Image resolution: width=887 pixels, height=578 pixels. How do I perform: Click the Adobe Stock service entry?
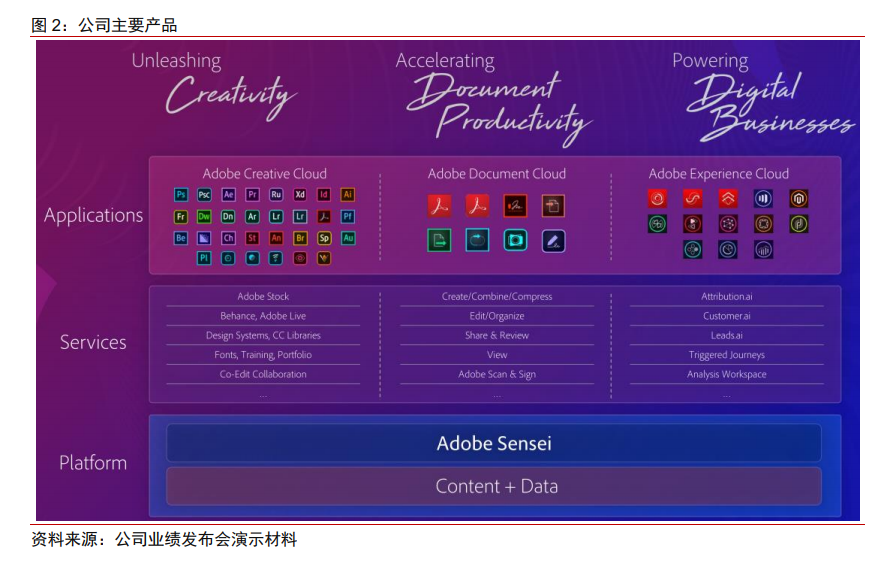pyautogui.click(x=263, y=296)
